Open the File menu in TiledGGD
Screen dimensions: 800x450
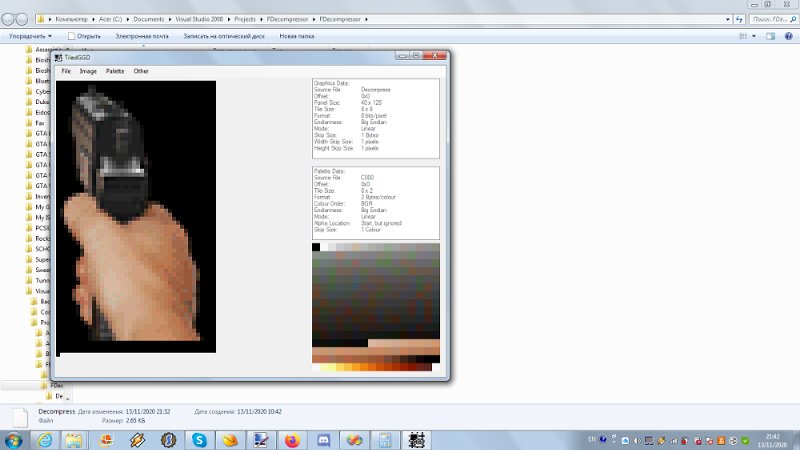tap(66, 71)
